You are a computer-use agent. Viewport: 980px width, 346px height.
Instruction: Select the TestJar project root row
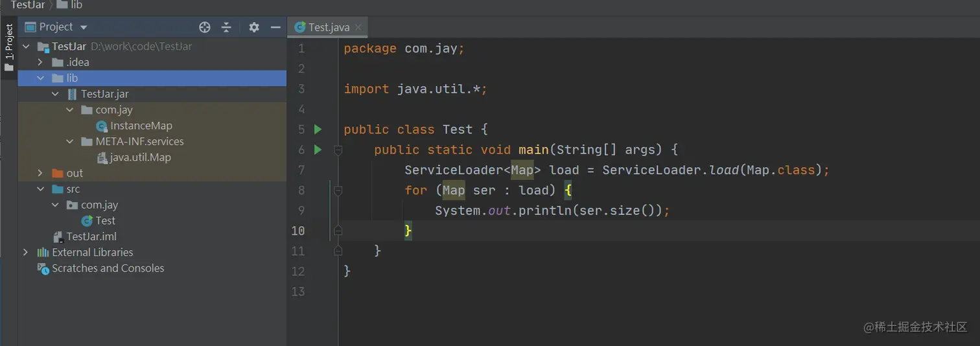(152, 47)
